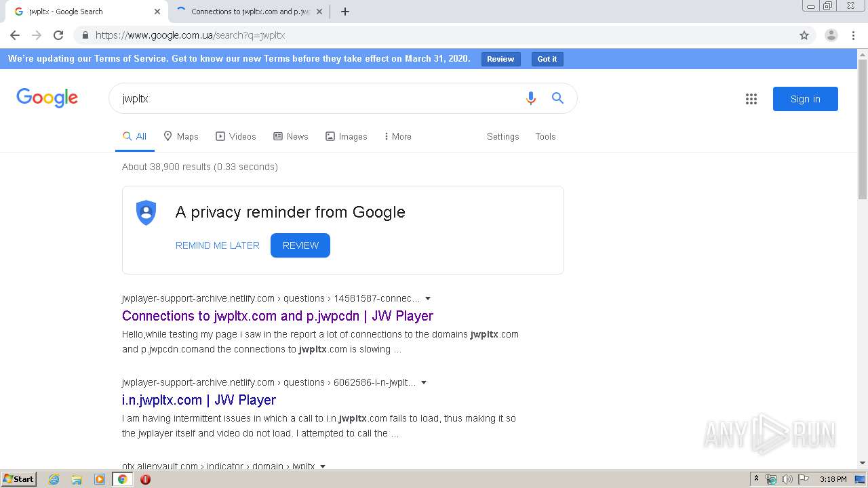Open result i.n.jwpltx.com | JW Player
Image resolution: width=868 pixels, height=488 pixels.
(x=199, y=400)
